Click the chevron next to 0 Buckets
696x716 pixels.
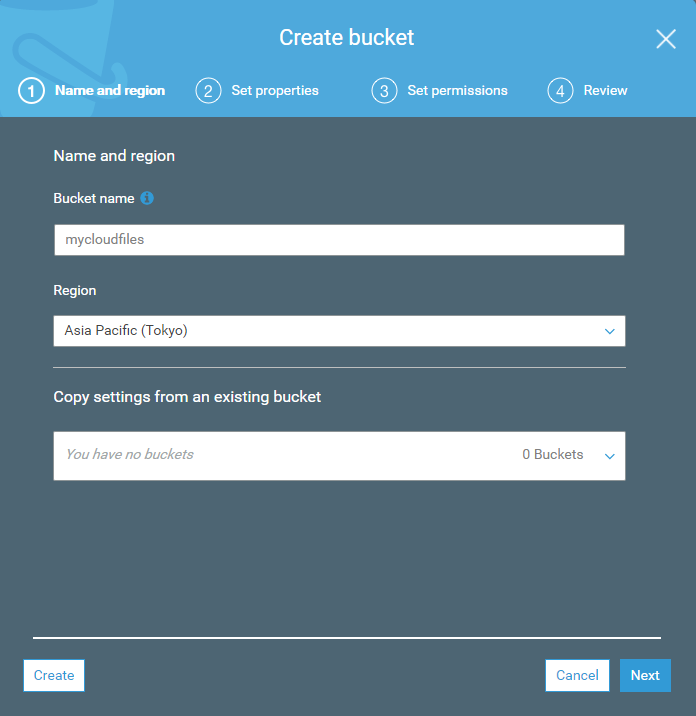pyautogui.click(x=610, y=456)
